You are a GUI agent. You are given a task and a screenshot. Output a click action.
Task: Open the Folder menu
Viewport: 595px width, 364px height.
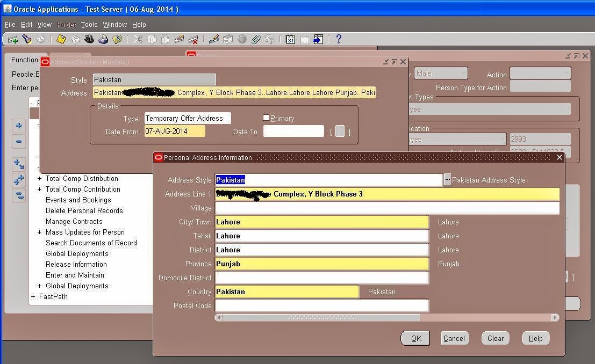[66, 24]
